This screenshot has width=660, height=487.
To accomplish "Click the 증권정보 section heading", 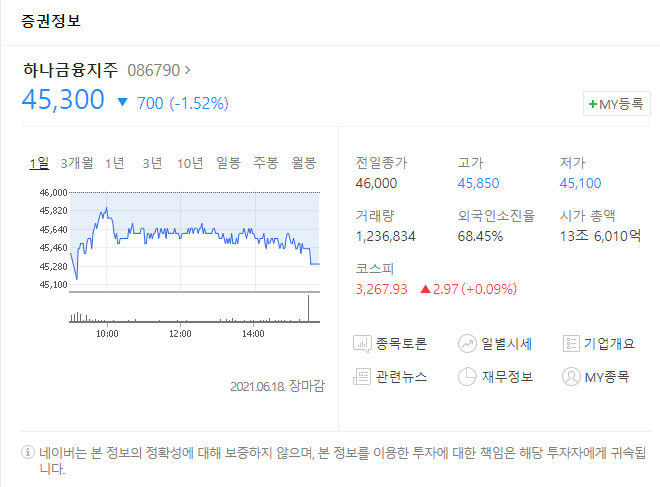I will tap(51, 21).
